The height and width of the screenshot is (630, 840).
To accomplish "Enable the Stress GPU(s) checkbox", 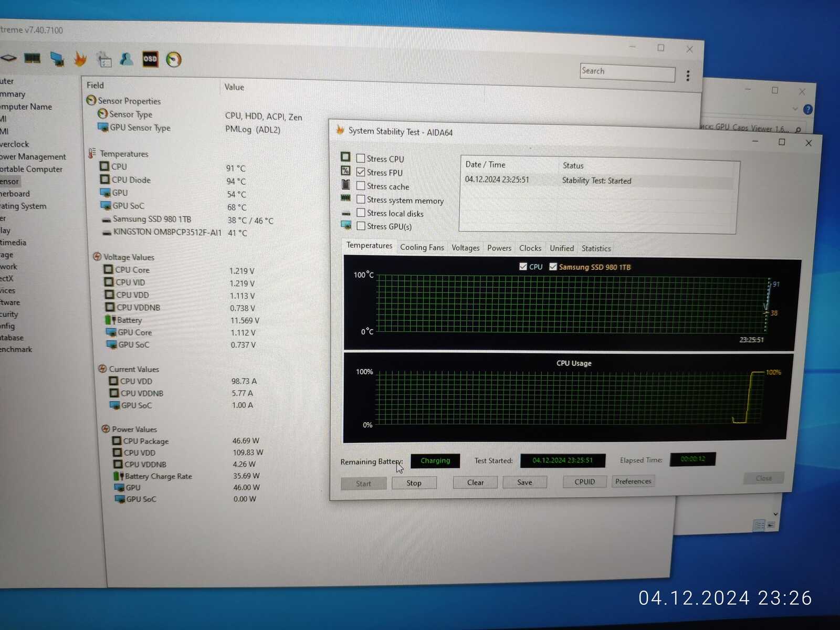I will [x=361, y=226].
